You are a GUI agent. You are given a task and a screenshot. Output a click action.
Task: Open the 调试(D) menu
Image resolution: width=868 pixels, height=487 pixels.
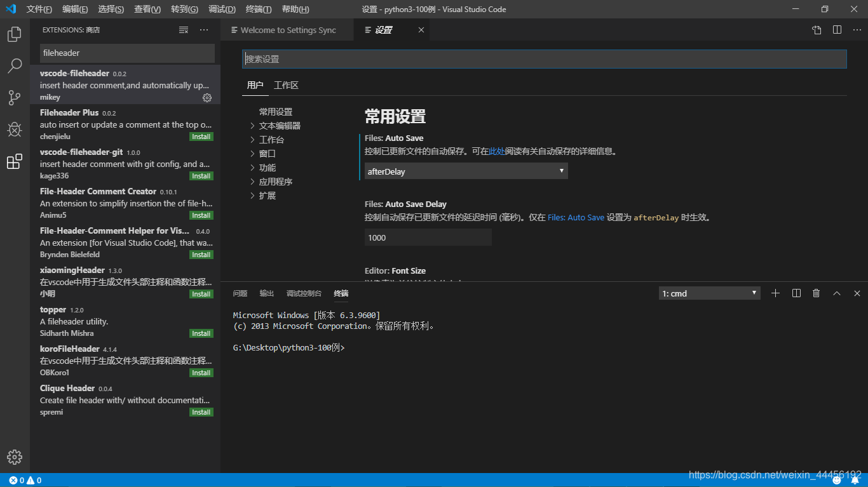[222, 9]
